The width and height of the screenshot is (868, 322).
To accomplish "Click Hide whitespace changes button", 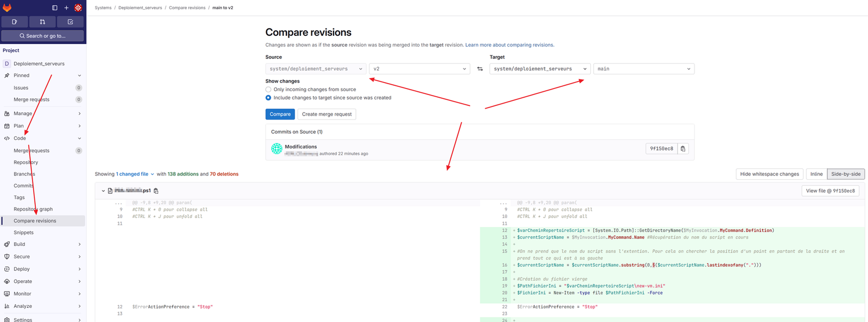I will pyautogui.click(x=769, y=174).
